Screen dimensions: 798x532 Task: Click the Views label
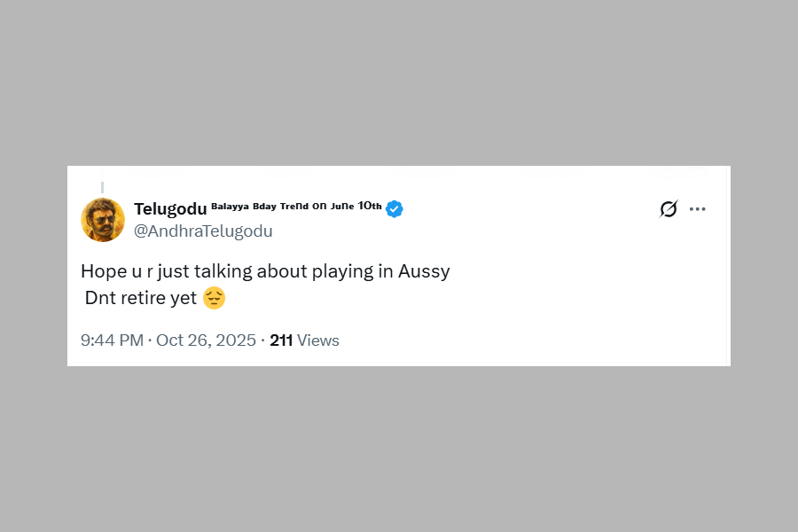(318, 340)
